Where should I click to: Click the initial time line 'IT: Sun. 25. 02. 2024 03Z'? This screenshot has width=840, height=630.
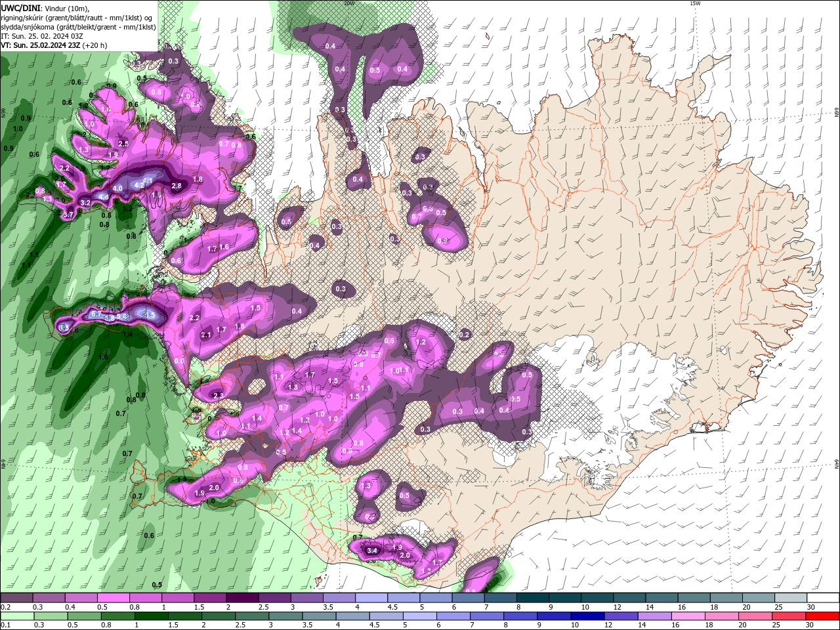pyautogui.click(x=41, y=36)
